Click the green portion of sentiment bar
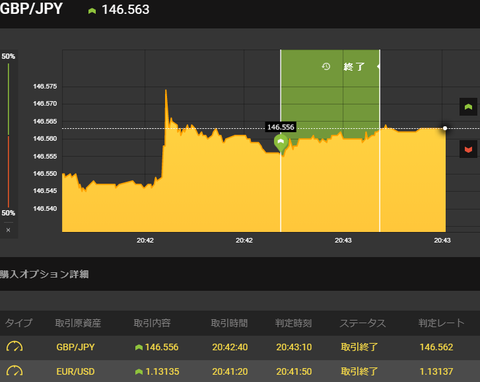 [x=8, y=99]
